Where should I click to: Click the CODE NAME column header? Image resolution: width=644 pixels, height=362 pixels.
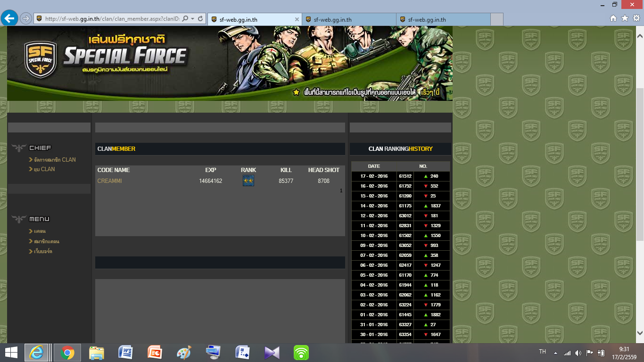(x=114, y=170)
